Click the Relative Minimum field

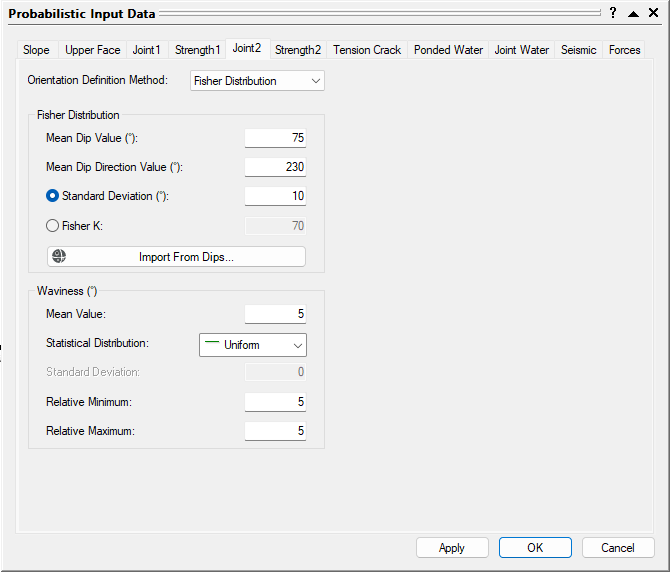tap(275, 402)
